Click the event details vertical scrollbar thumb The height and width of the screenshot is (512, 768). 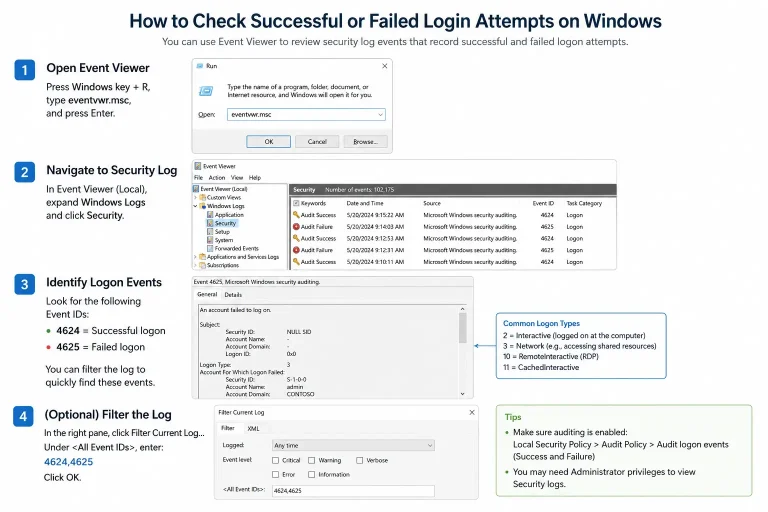(462, 327)
